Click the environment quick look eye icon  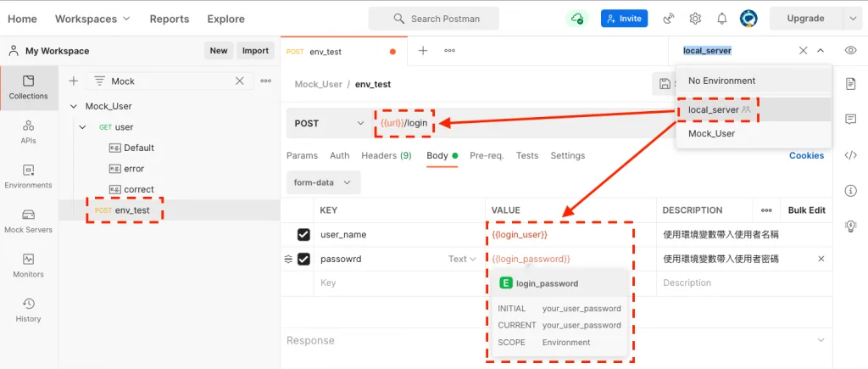[x=850, y=50]
